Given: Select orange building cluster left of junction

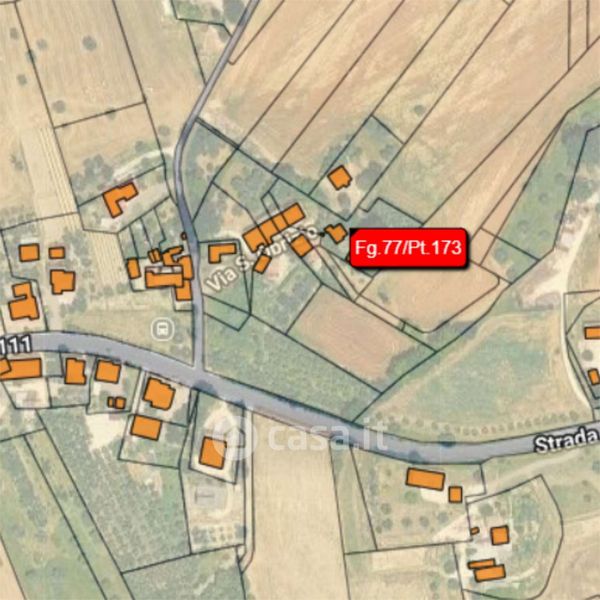Looking at the screenshot, I should click(165, 272).
